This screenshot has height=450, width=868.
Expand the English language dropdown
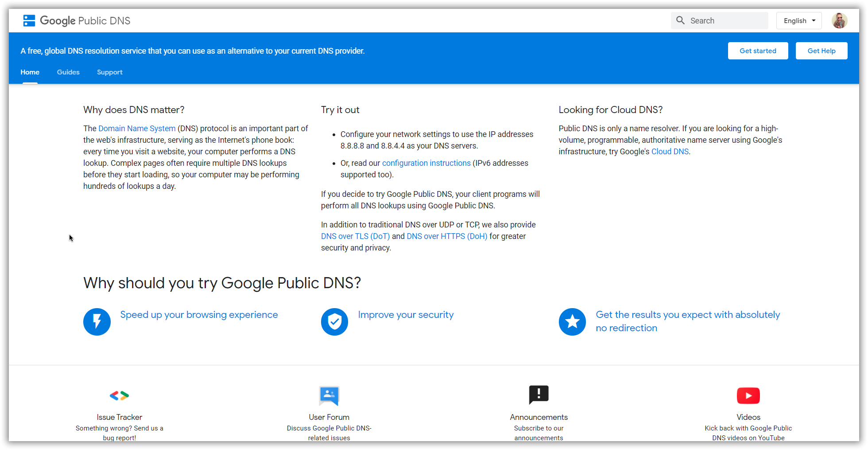pos(799,21)
